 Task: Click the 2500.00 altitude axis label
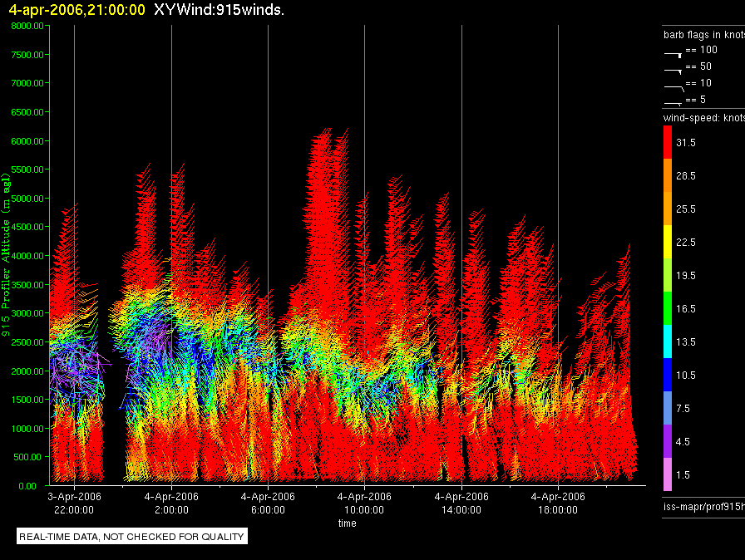(27, 342)
